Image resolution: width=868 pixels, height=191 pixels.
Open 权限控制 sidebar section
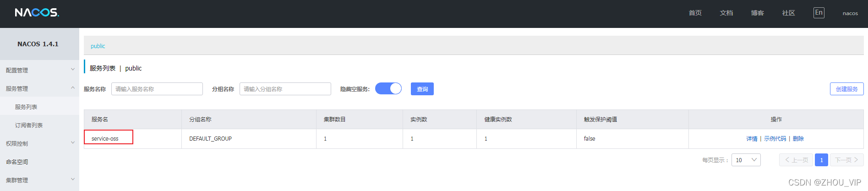(17, 143)
